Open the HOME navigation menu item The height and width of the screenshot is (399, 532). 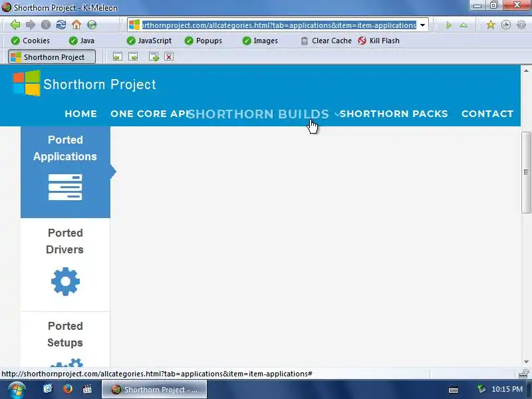pos(80,114)
